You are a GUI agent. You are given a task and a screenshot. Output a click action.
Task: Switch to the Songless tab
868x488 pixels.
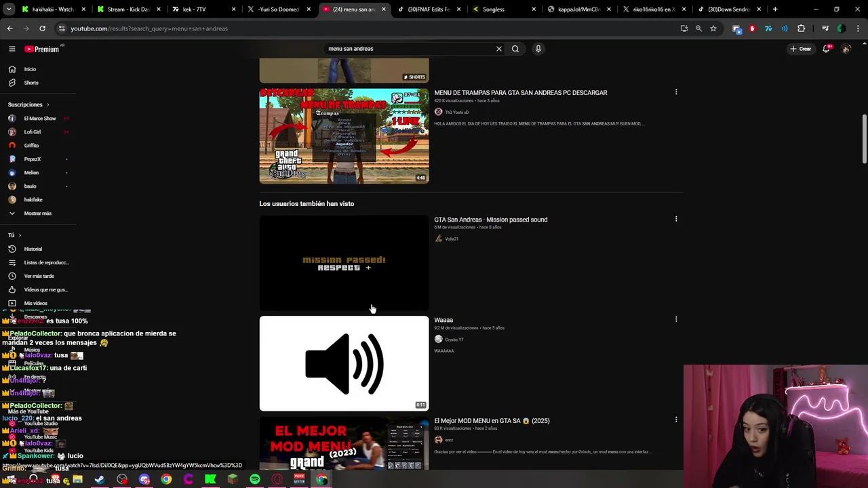point(502,9)
